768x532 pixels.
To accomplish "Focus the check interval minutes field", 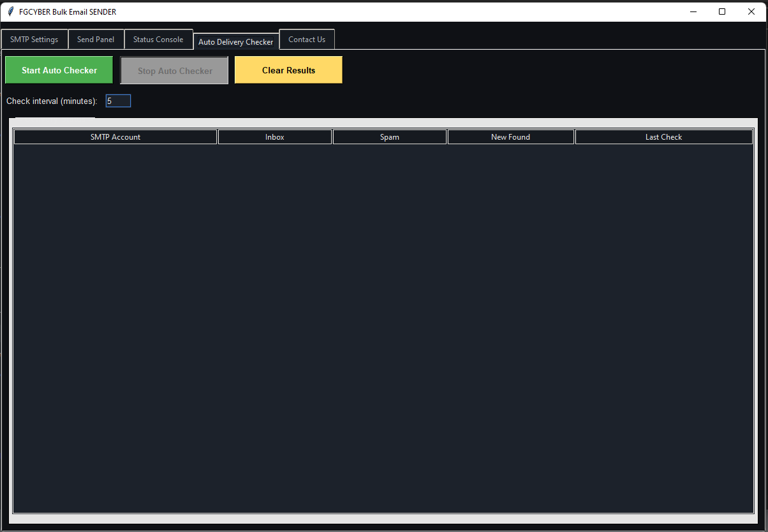I will click(118, 101).
